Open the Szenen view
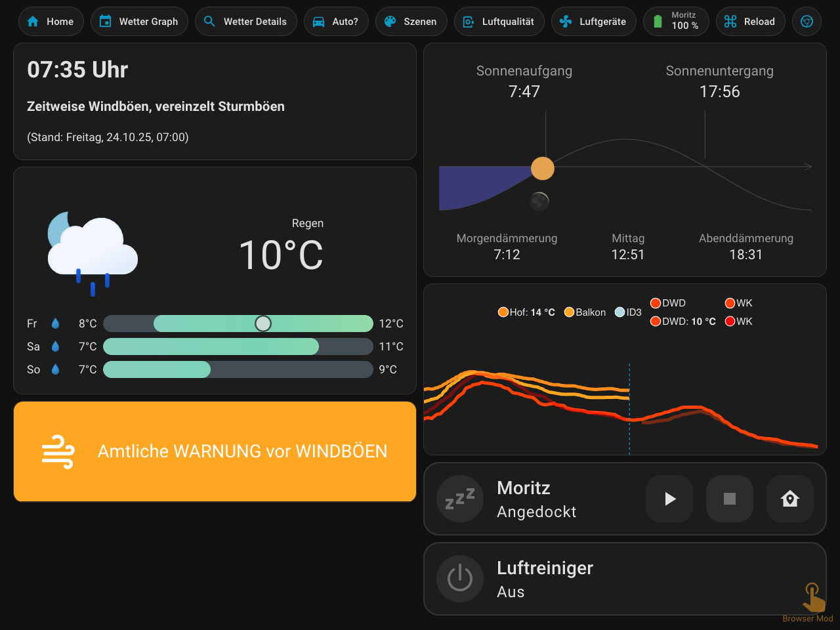840x630 pixels. (411, 22)
